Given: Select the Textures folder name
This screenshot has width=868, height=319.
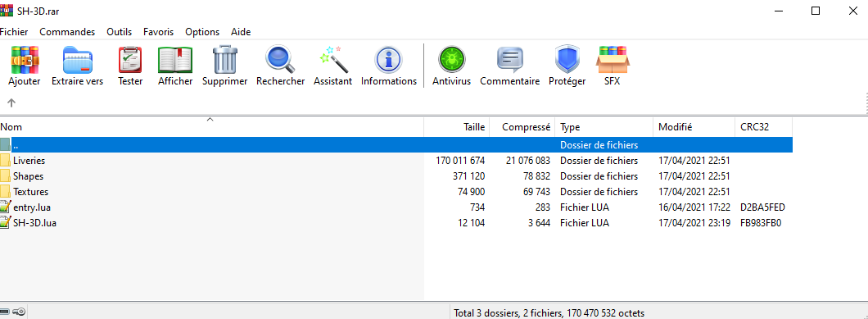Looking at the screenshot, I should pyautogui.click(x=30, y=191).
